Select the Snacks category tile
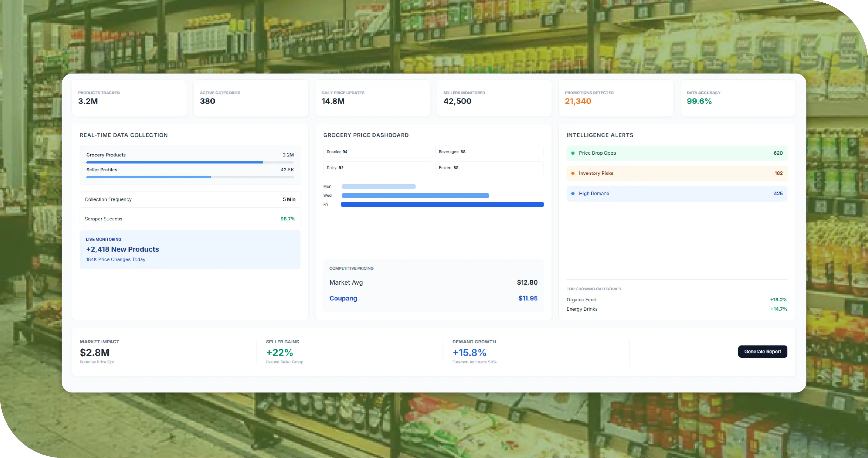The image size is (868, 458). (x=377, y=152)
